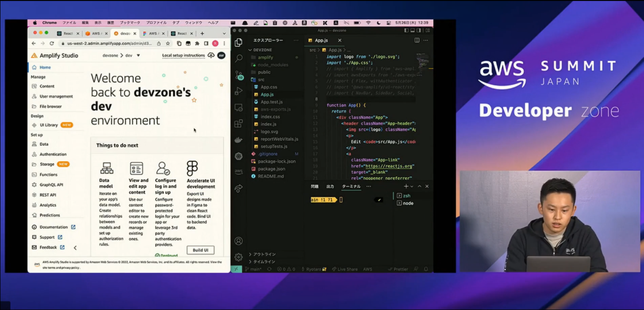The image size is (644, 310).
Task: Toggle VS Code bottom panel layout button
Action: pos(413,30)
